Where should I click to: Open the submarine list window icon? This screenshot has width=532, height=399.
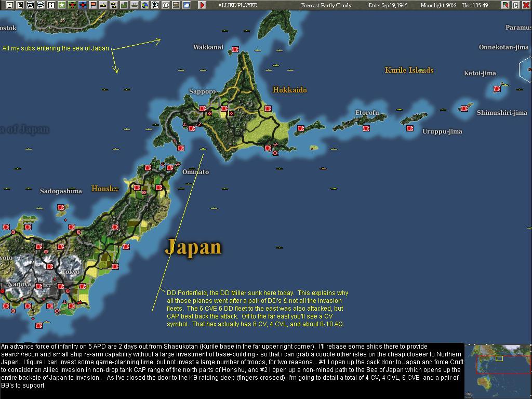tap(41, 5)
